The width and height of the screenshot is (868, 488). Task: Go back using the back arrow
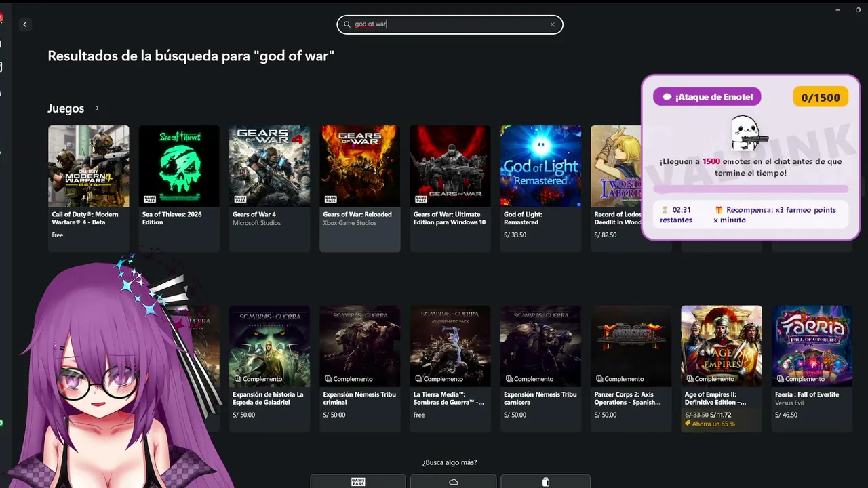[x=25, y=24]
